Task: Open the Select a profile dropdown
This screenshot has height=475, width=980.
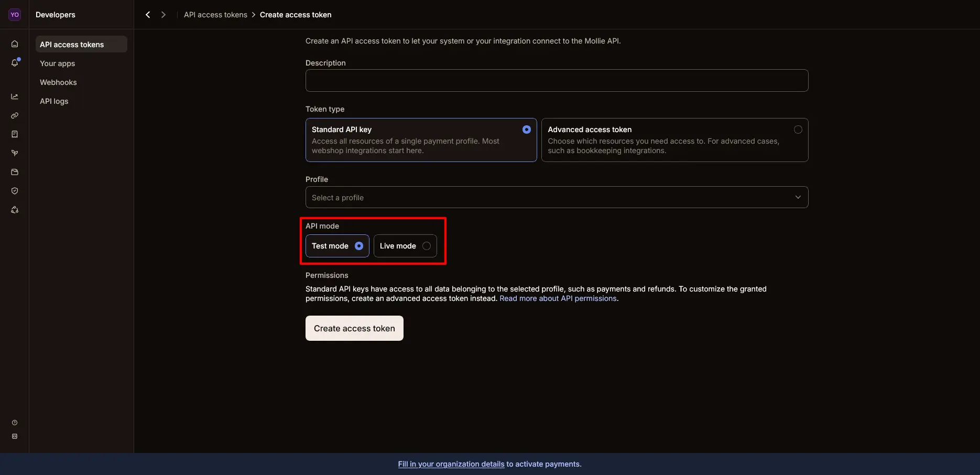Action: (x=557, y=198)
